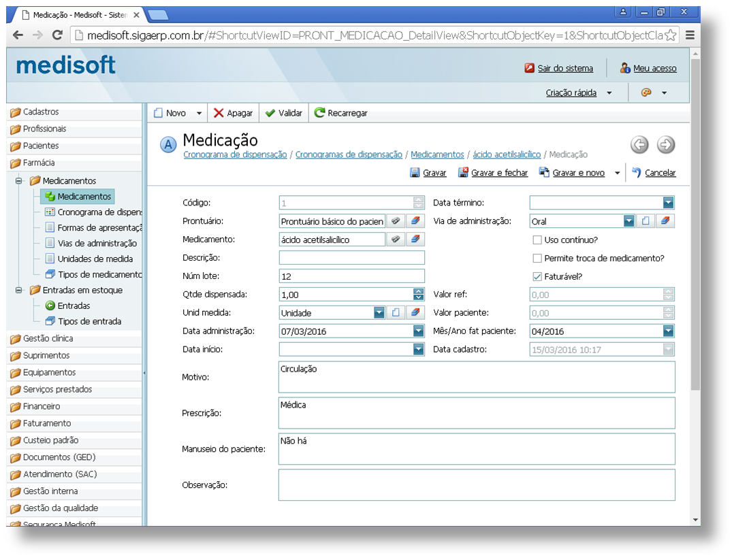Open the Faturamento menu section
Viewport: 734px width, 560px height.
point(75,423)
